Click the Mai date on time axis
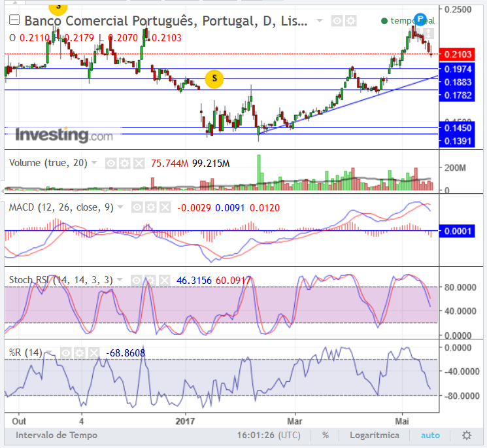This screenshot has height=448, width=487. (x=401, y=421)
